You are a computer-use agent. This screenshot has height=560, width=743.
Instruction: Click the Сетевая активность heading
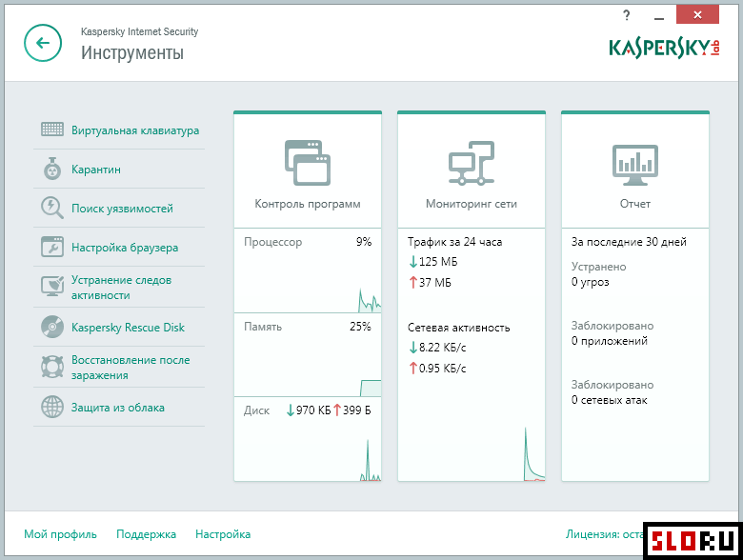click(459, 328)
